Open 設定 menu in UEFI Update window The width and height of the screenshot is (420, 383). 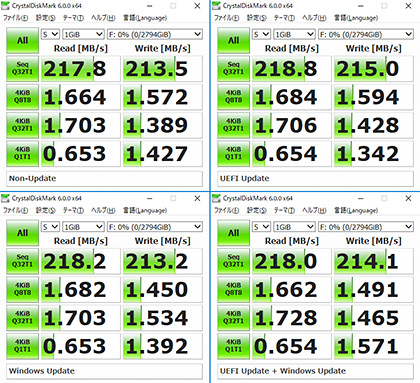[257, 18]
